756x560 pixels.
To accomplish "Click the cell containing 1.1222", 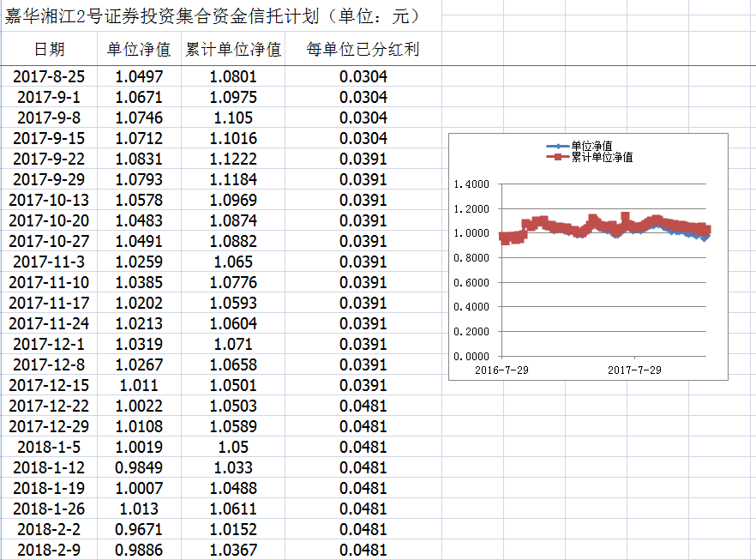I will [x=233, y=159].
